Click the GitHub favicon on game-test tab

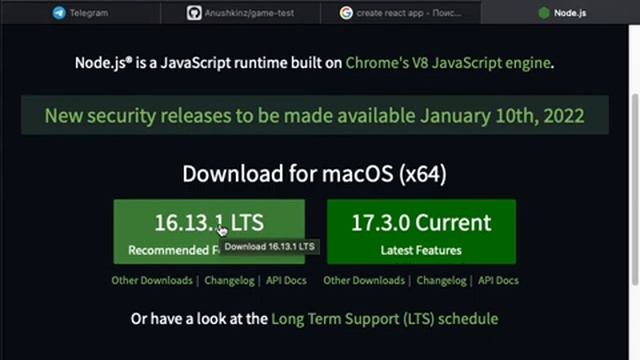click(x=194, y=13)
